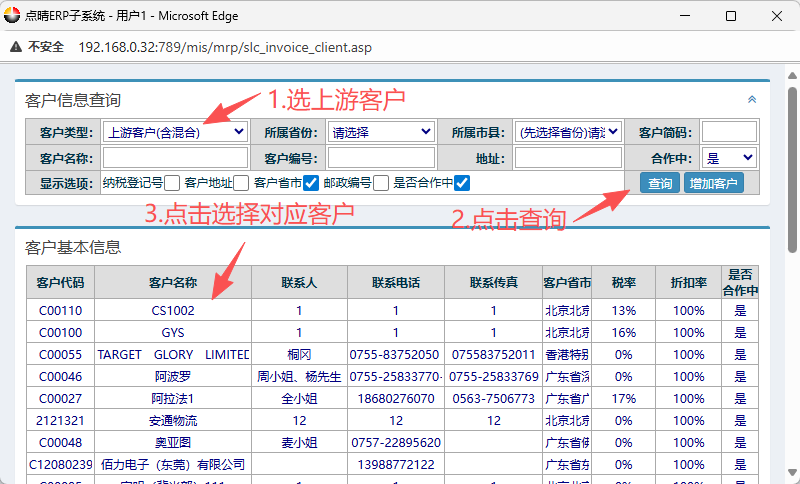Screen dimensions: 800x484
Task: Toggle the postal code checkbox
Action: tap(380, 183)
